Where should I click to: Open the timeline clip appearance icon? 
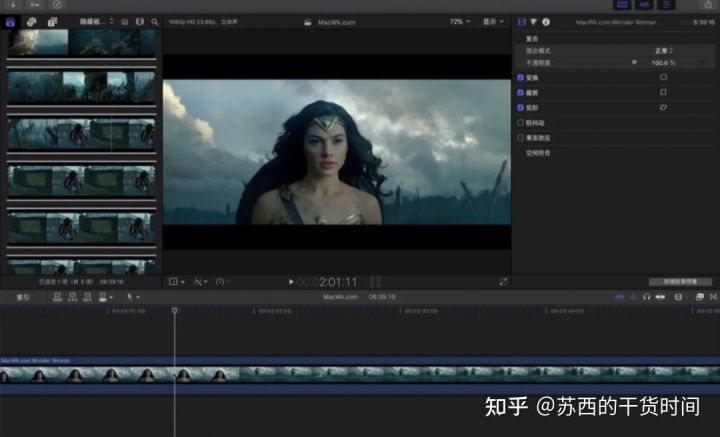click(678, 297)
